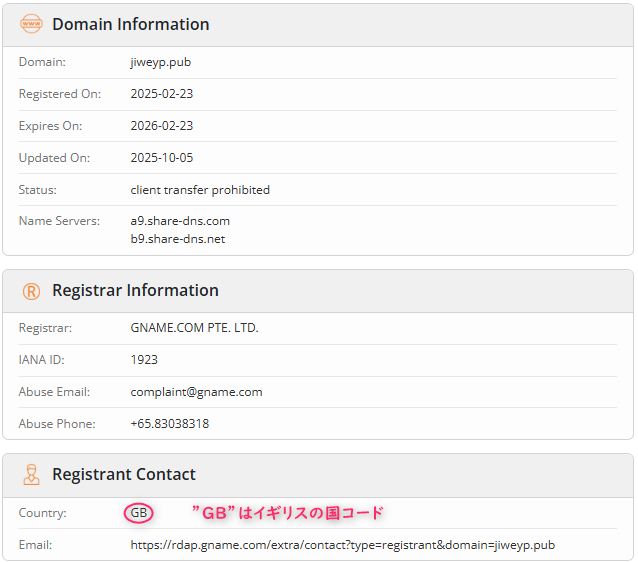Click the registered date 2025-02-23
638x562 pixels.
(x=162, y=94)
